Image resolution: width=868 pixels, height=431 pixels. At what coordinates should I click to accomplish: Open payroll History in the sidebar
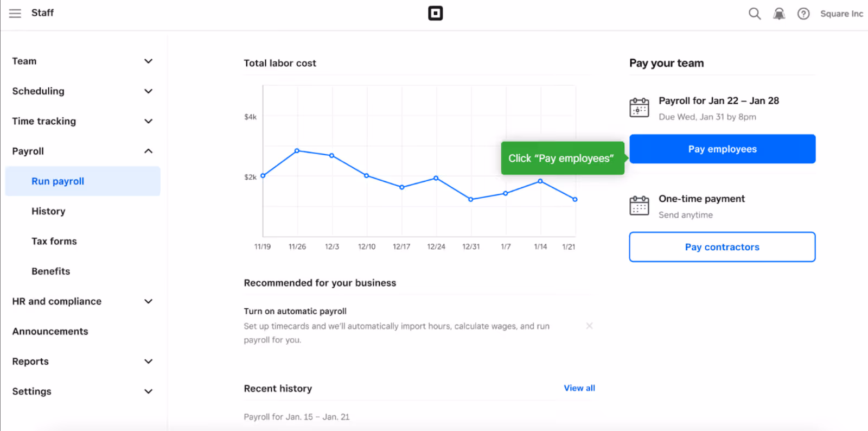48,211
